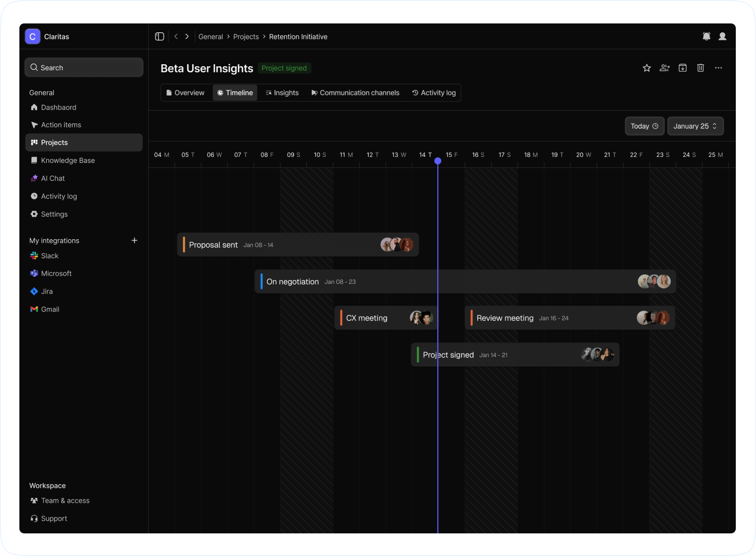Click Retention Initiative breadcrumb
Screen dimensions: 756x556
pyautogui.click(x=298, y=37)
